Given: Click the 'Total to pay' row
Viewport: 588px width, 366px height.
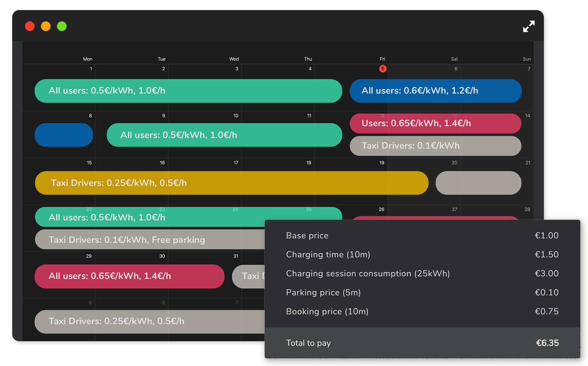Looking at the screenshot, I should [422, 343].
